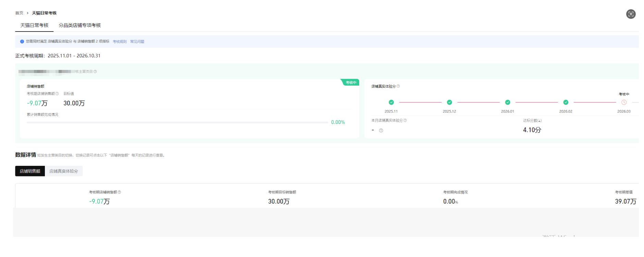This screenshot has width=644, height=257.
Task: Select the 天猫日常考核 tab
Action: (x=34, y=25)
